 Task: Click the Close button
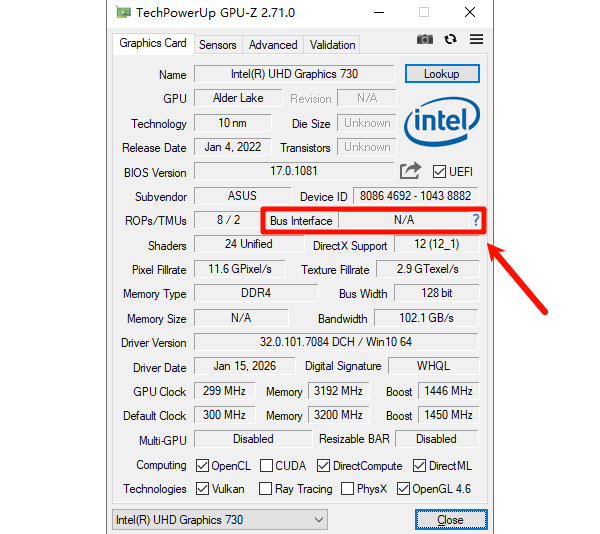coord(451,520)
